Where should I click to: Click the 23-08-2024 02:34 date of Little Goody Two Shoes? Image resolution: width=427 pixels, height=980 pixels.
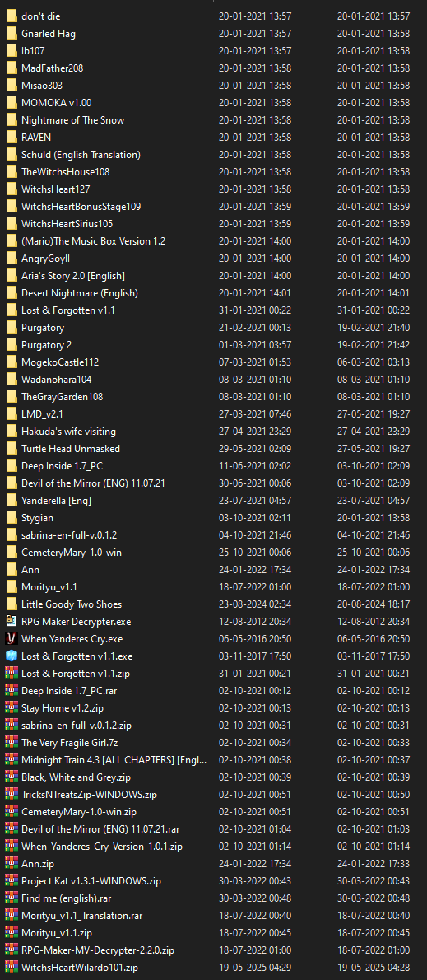(x=254, y=604)
